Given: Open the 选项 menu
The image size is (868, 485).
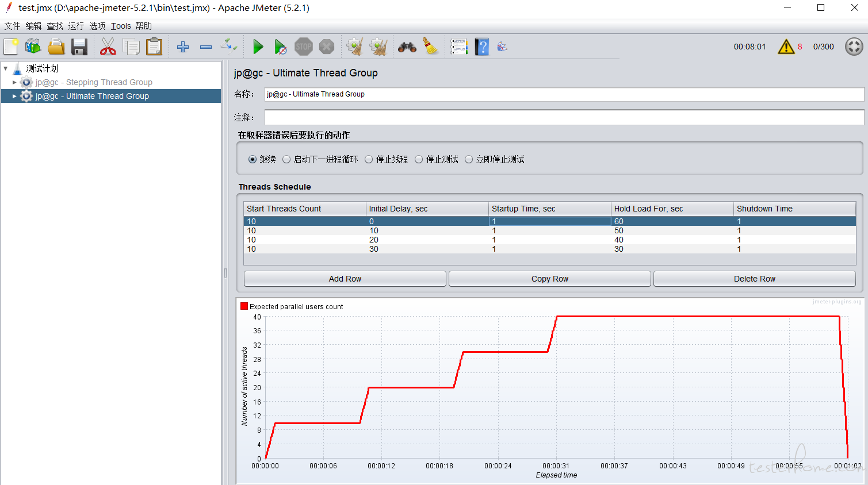Looking at the screenshot, I should [97, 26].
